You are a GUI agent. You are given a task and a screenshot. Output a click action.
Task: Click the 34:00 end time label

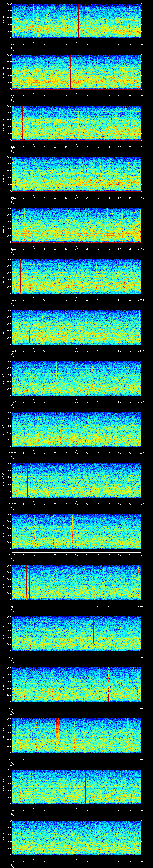click(x=141, y=147)
